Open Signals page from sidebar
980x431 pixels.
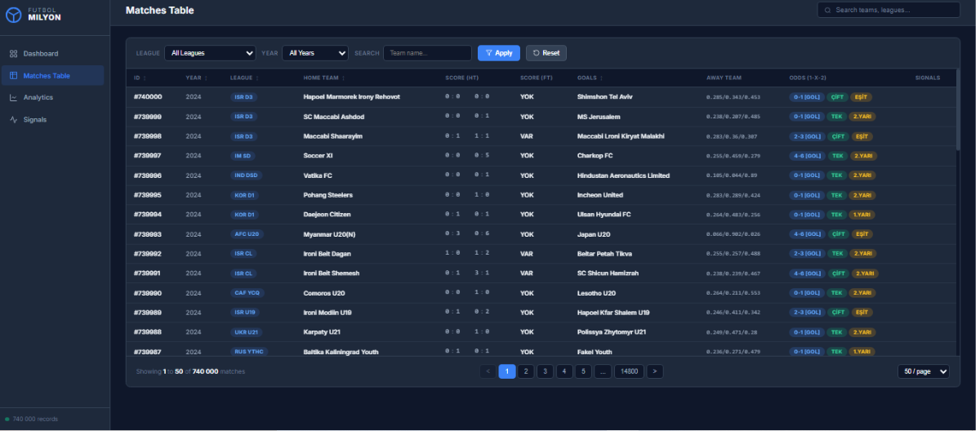pyautogui.click(x=52, y=120)
